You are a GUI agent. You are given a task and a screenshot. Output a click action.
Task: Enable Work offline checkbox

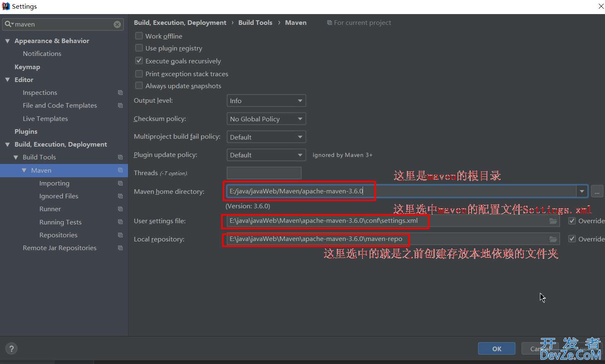(139, 36)
